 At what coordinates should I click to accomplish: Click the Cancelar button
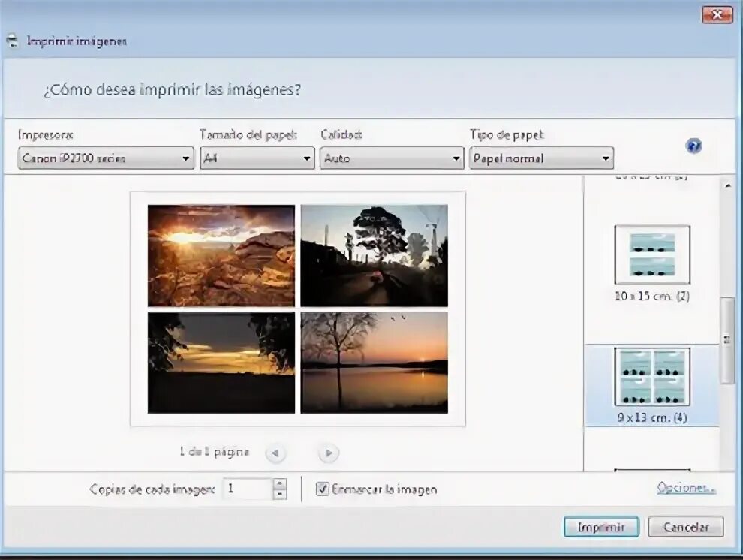click(686, 527)
